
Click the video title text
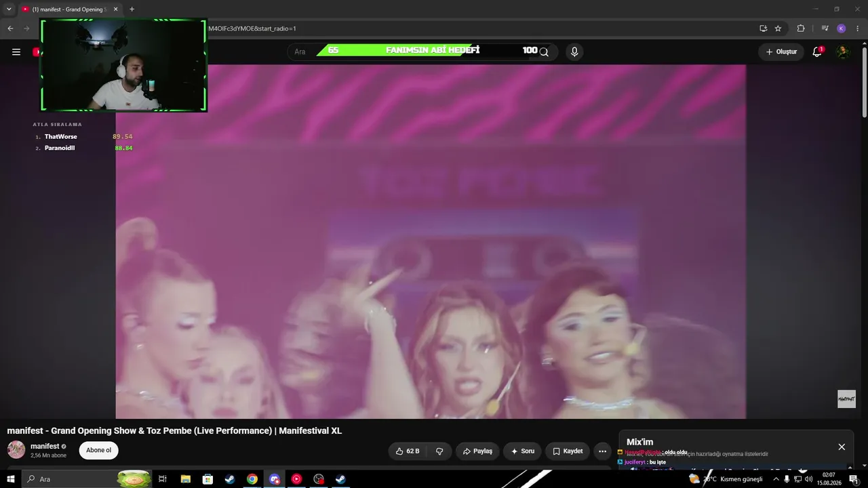(x=174, y=431)
